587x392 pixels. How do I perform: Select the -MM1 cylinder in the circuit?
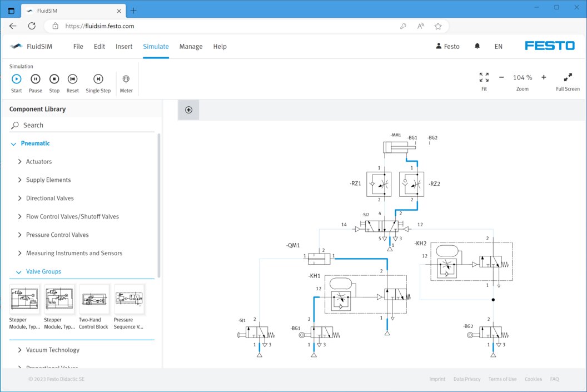click(x=399, y=147)
